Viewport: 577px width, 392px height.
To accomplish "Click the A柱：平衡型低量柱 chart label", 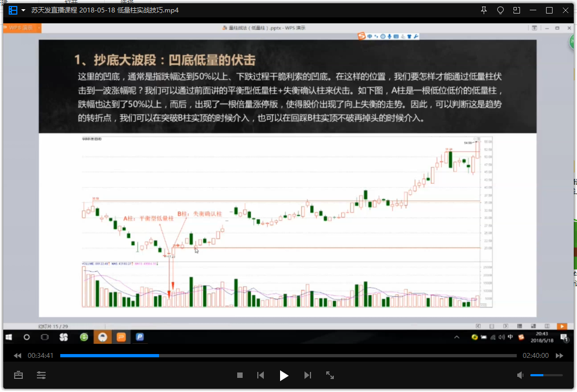I will pos(148,219).
